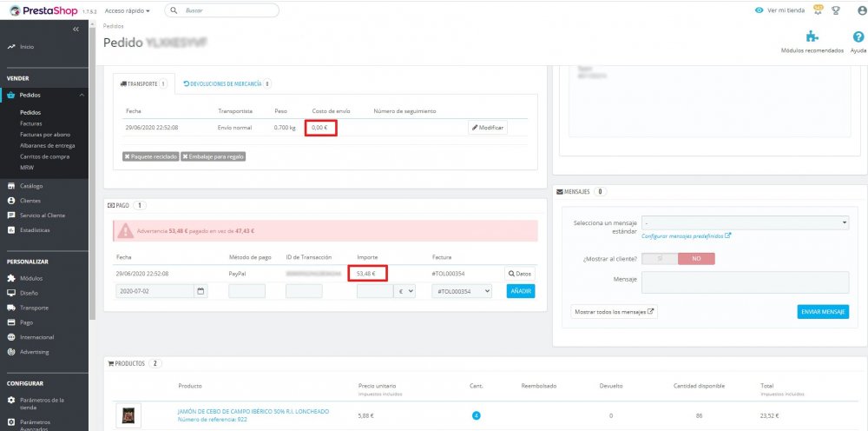Toggle ¿Mostrar al cliente? to NO
Viewport: 868px width, 431px height.
tap(696, 259)
